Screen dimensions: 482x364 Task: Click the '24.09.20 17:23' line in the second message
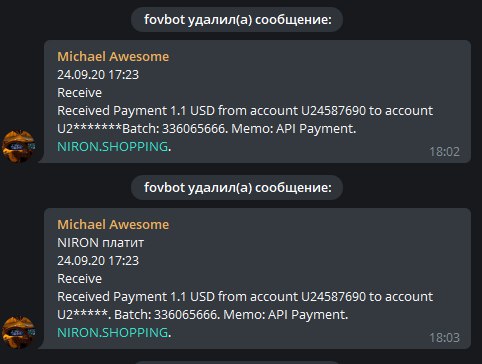[x=98, y=261]
